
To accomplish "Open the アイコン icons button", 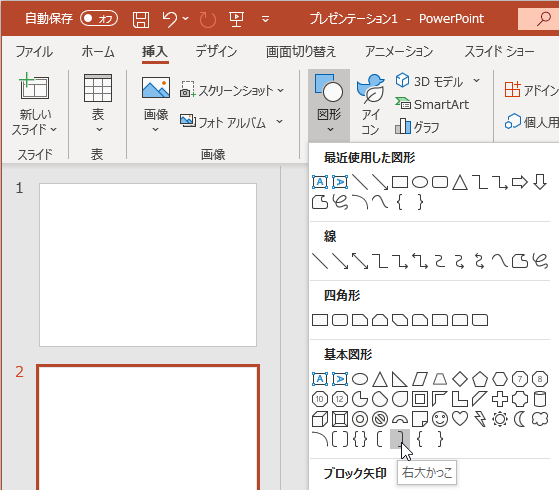I will 371,104.
